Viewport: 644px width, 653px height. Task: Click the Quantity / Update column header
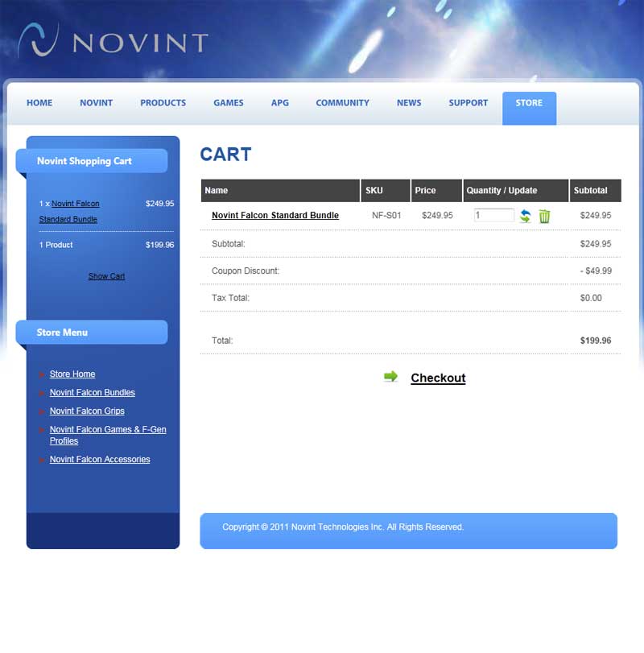pyautogui.click(x=516, y=191)
